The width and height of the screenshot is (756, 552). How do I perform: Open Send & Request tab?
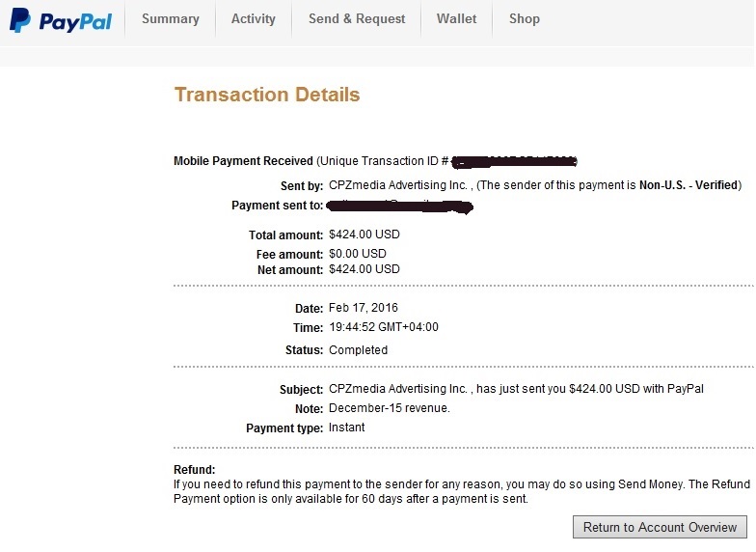(x=357, y=19)
